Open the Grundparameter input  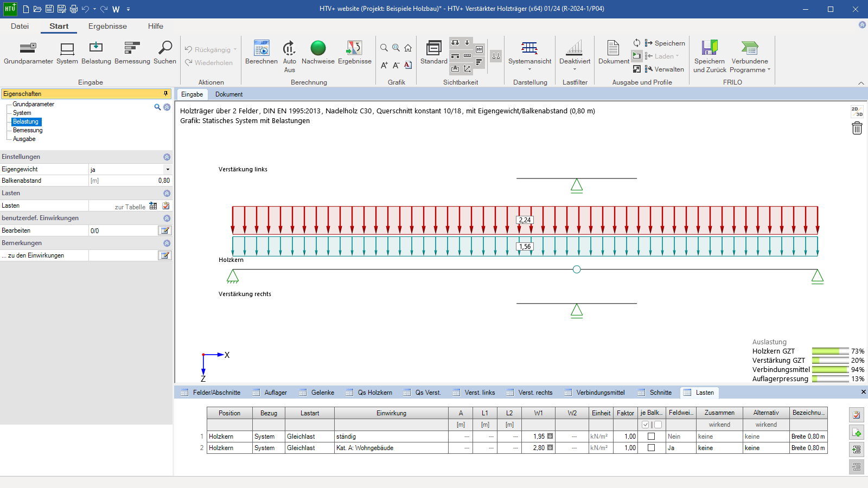[x=28, y=53]
